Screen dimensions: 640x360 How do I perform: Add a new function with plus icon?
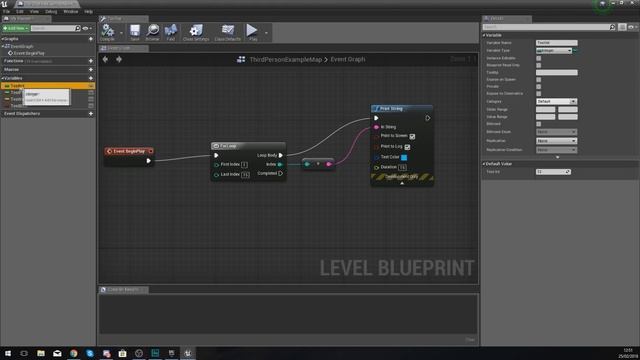[x=91, y=61]
